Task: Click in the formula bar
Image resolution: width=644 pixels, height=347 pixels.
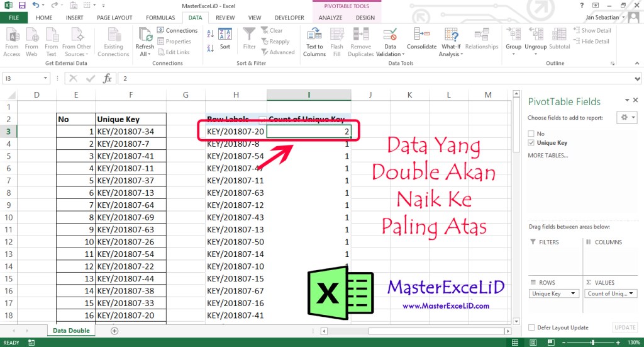Action: pyautogui.click(x=376, y=78)
